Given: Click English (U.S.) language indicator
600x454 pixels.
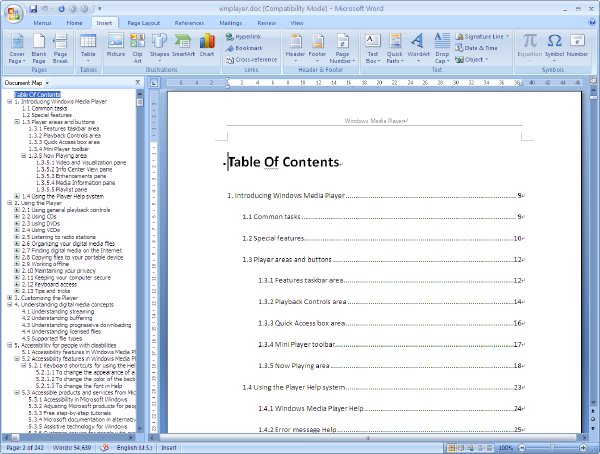Looking at the screenshot, I should 134,447.
